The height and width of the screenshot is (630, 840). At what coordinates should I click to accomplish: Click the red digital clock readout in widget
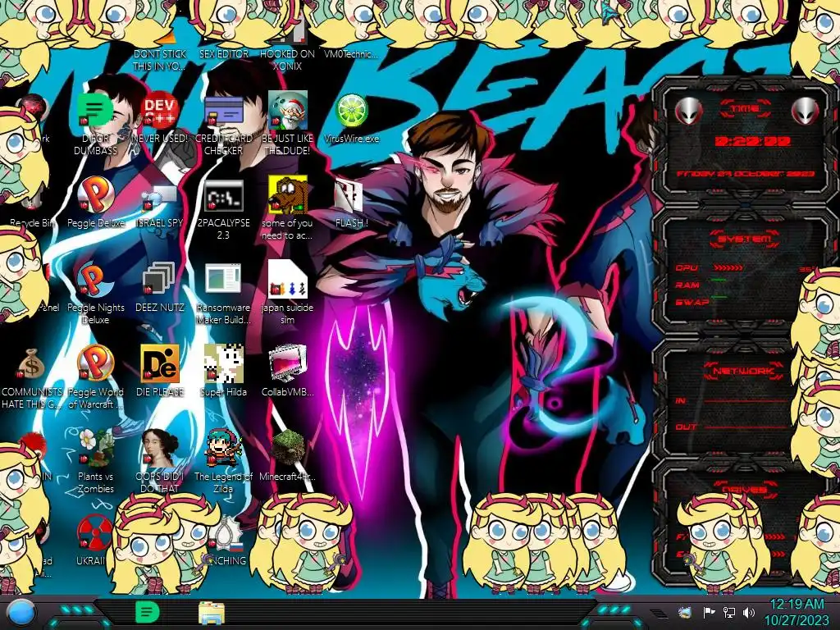coord(752,141)
